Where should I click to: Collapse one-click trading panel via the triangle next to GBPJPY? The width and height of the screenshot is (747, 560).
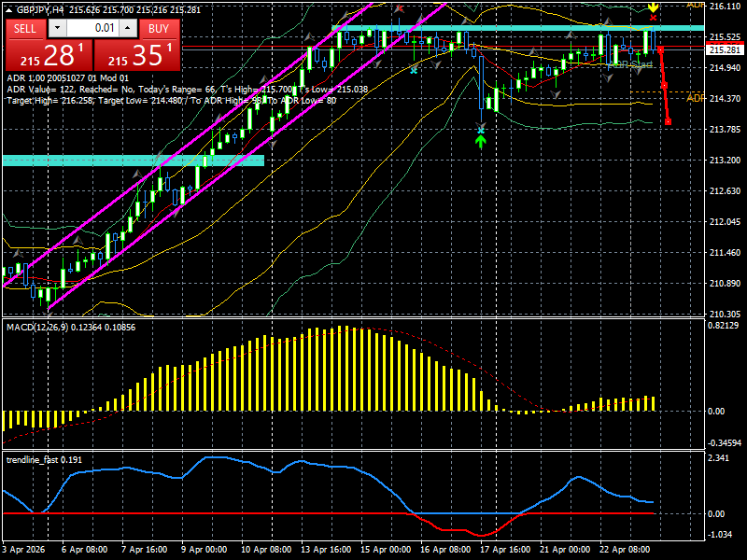(8, 10)
